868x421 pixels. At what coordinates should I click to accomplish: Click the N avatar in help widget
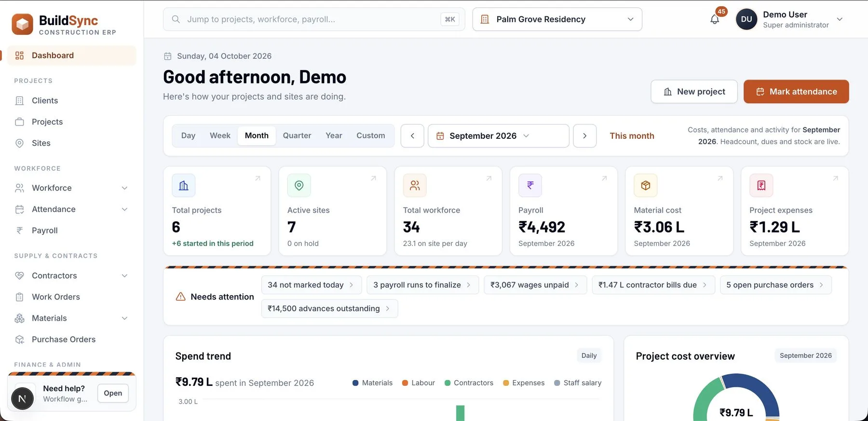pyautogui.click(x=22, y=398)
